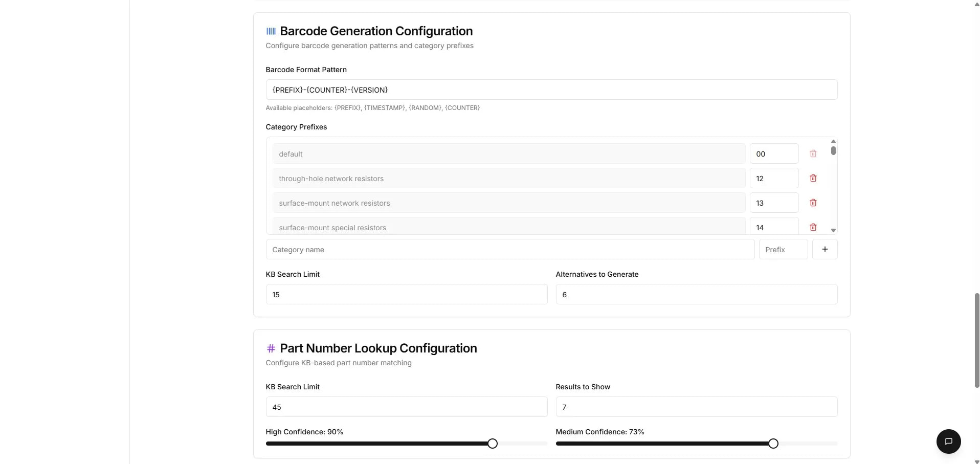Image resolution: width=980 pixels, height=464 pixels.
Task: Click the Barcode Generation Configuration heading
Action: click(x=376, y=31)
